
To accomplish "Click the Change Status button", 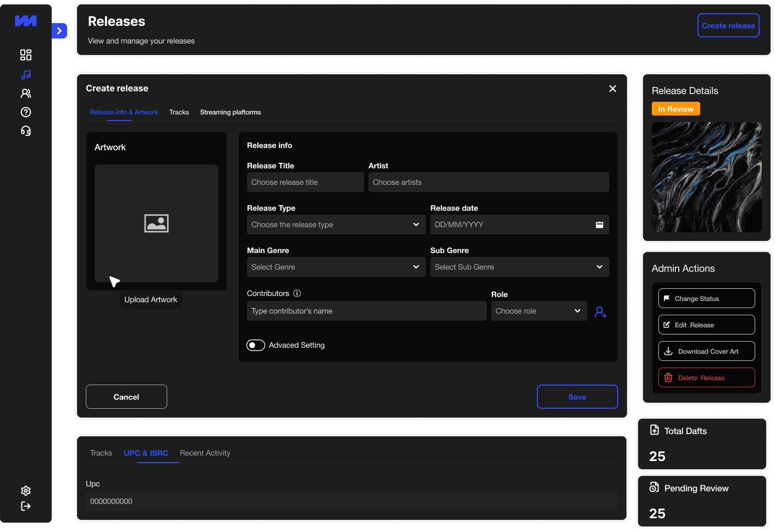I will (x=707, y=298).
